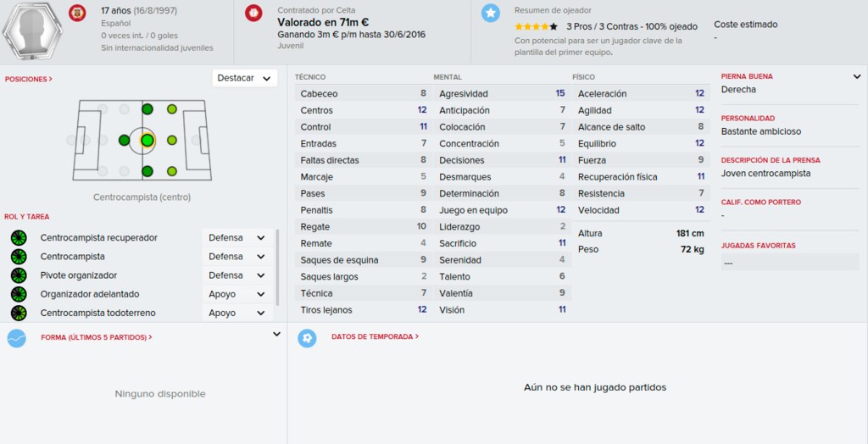
Task: Click the Centrocampista todoterreno role suitability icon
Action: point(19,313)
